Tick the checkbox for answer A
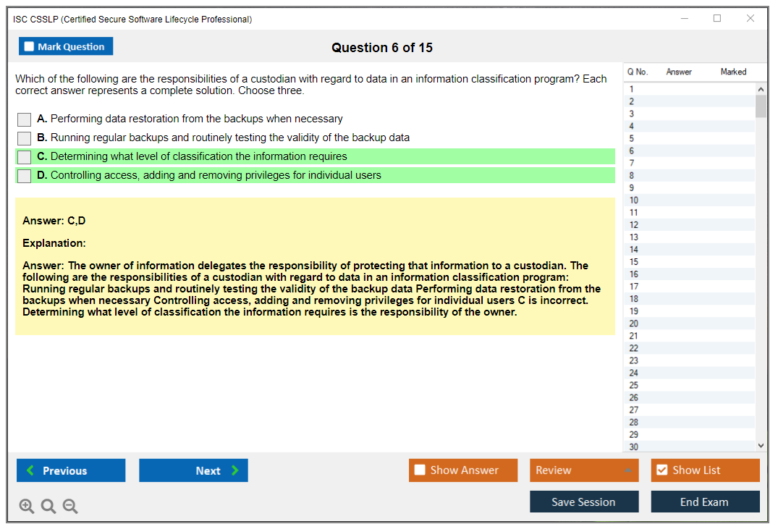Screen dimensions: 778x532 pos(25,119)
